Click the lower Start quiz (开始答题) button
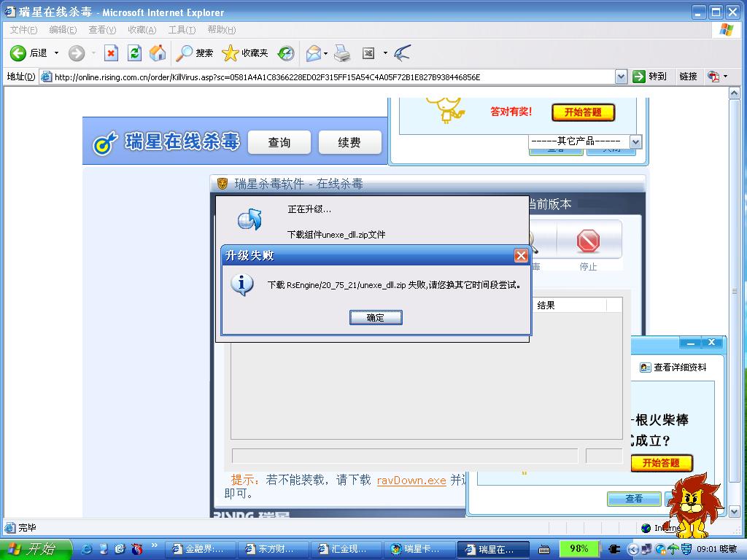747x560 pixels. click(661, 462)
